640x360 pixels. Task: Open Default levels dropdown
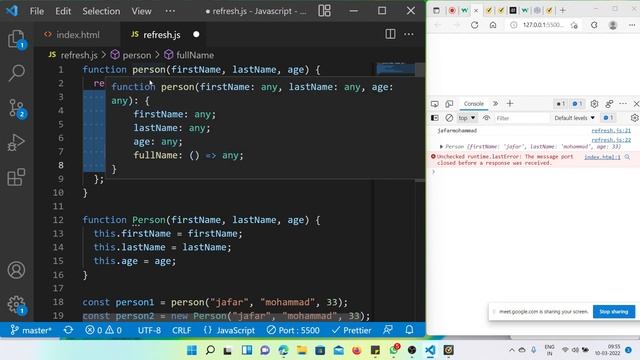(x=574, y=118)
